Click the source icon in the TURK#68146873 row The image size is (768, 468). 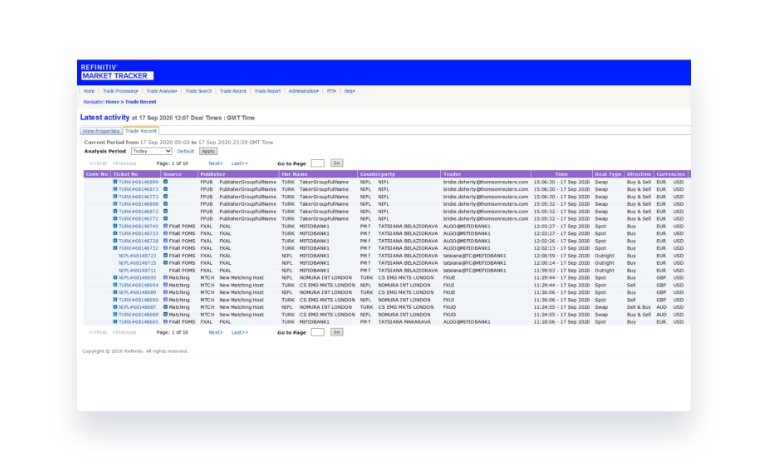(166, 188)
